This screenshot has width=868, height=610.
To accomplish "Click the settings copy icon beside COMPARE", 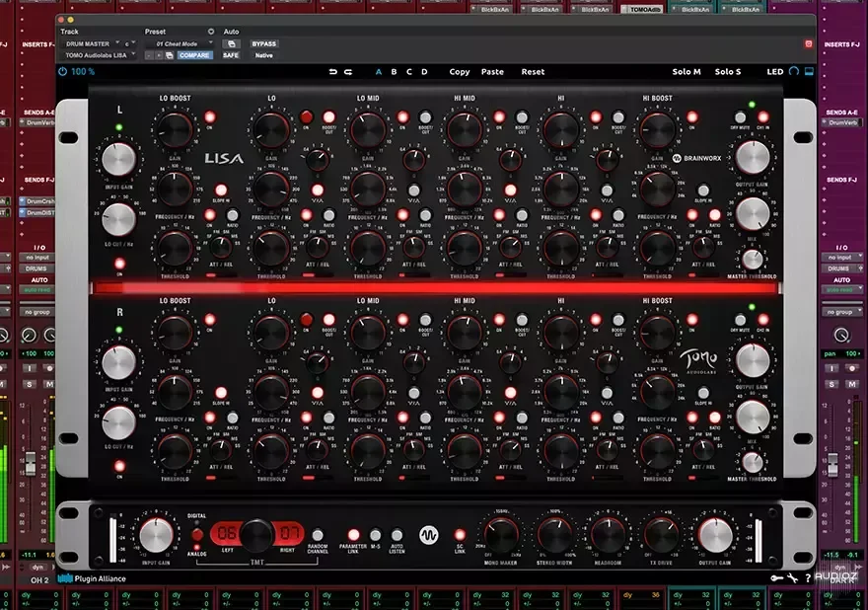I will coord(170,55).
